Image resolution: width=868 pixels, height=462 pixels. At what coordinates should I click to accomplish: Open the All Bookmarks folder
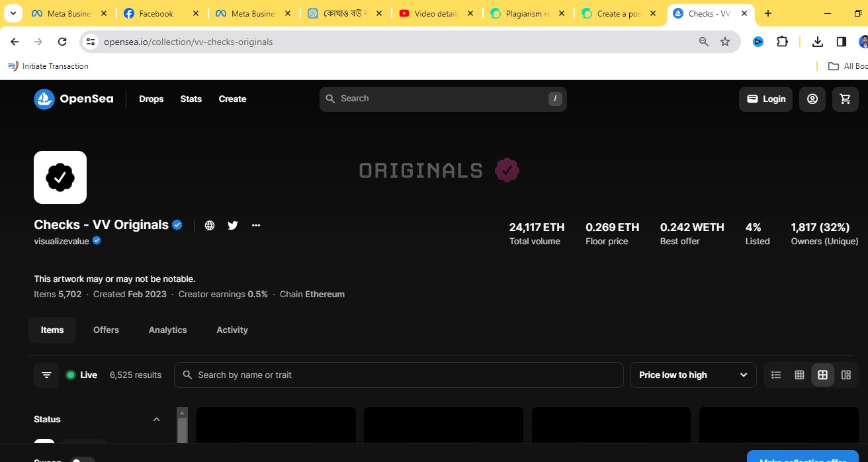coord(848,66)
